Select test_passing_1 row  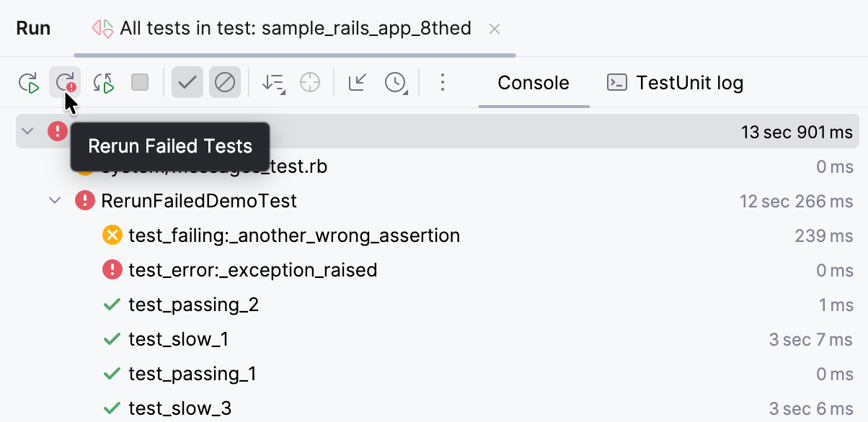click(x=438, y=374)
